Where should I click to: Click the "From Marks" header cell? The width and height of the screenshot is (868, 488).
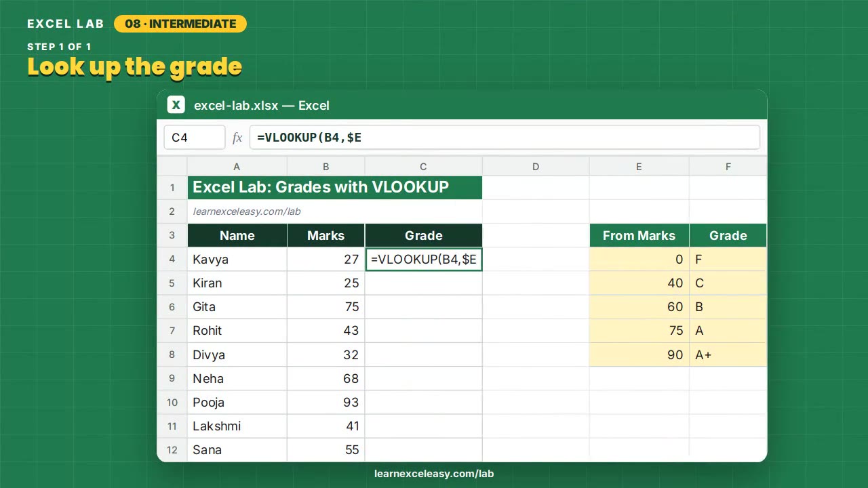(639, 235)
